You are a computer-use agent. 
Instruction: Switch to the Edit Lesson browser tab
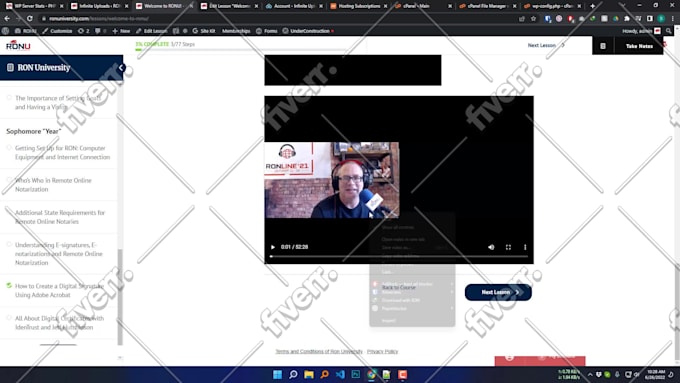click(x=229, y=6)
